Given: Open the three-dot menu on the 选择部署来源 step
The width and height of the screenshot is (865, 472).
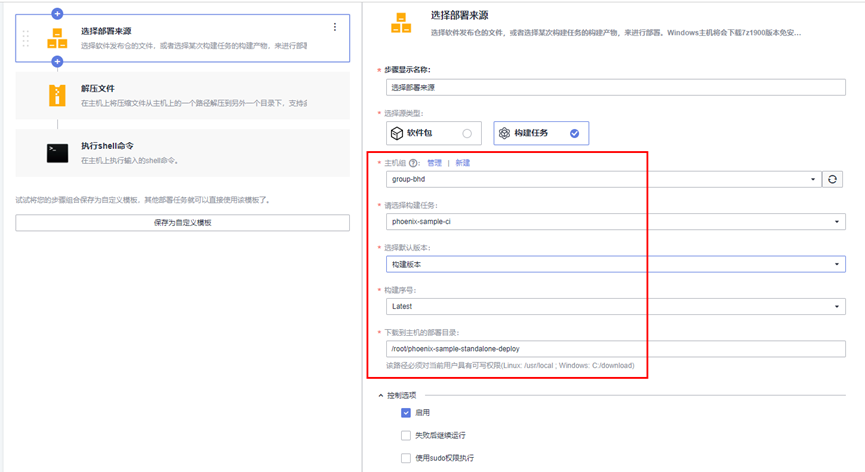Looking at the screenshot, I should pos(335,27).
